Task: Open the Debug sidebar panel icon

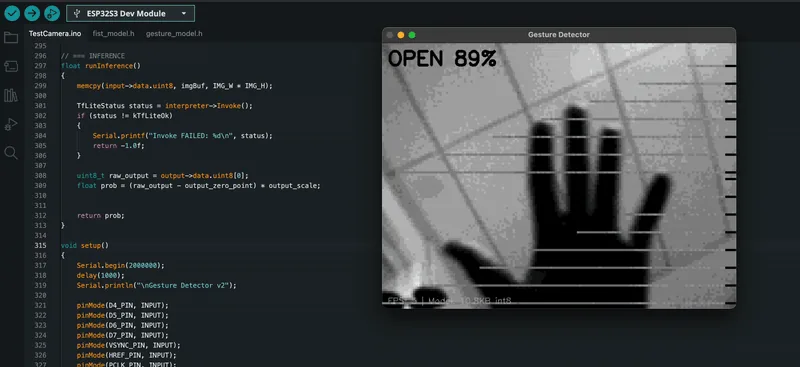Action: (11, 124)
